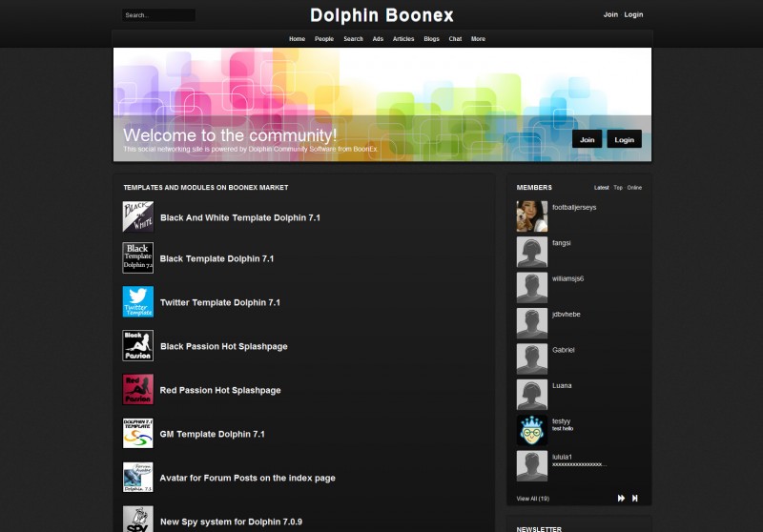Screen dimensions: 763x532
Task: Click fangsi username
Action: 562,243
